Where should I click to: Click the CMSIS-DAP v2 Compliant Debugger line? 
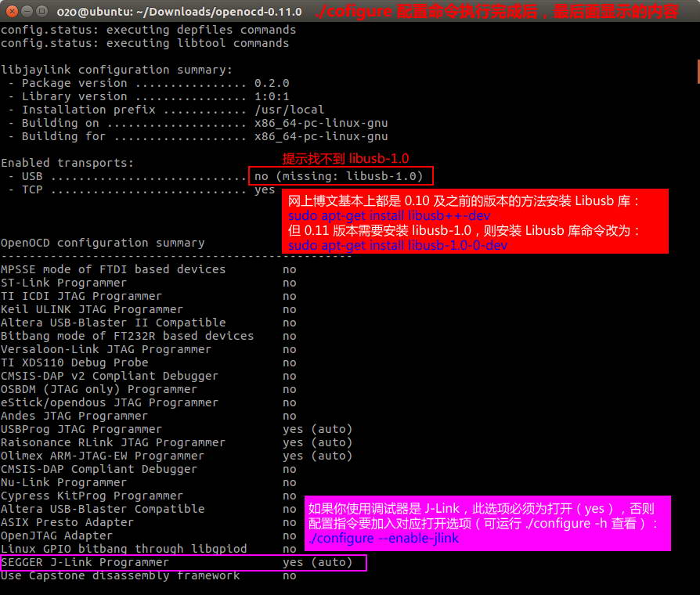click(x=109, y=376)
